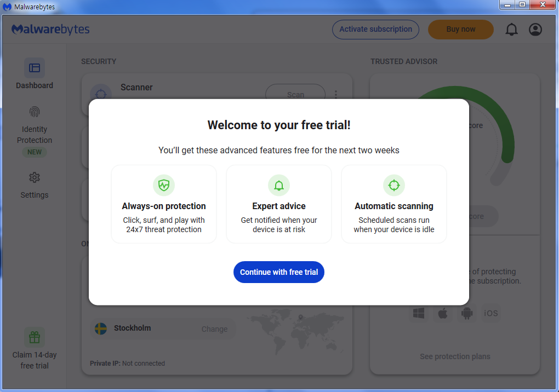559x392 pixels.
Task: Click the Activate subscription button
Action: tap(375, 29)
